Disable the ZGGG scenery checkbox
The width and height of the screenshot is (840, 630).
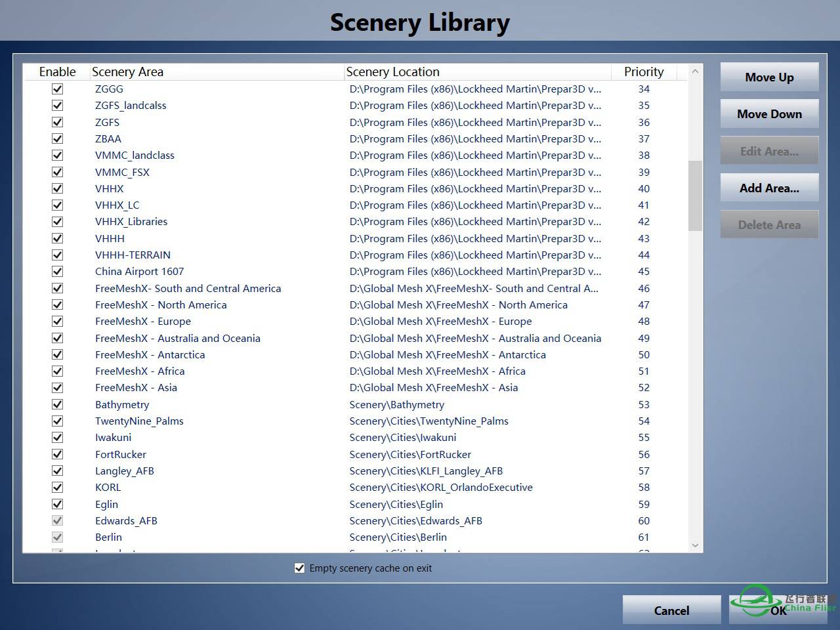click(x=58, y=89)
